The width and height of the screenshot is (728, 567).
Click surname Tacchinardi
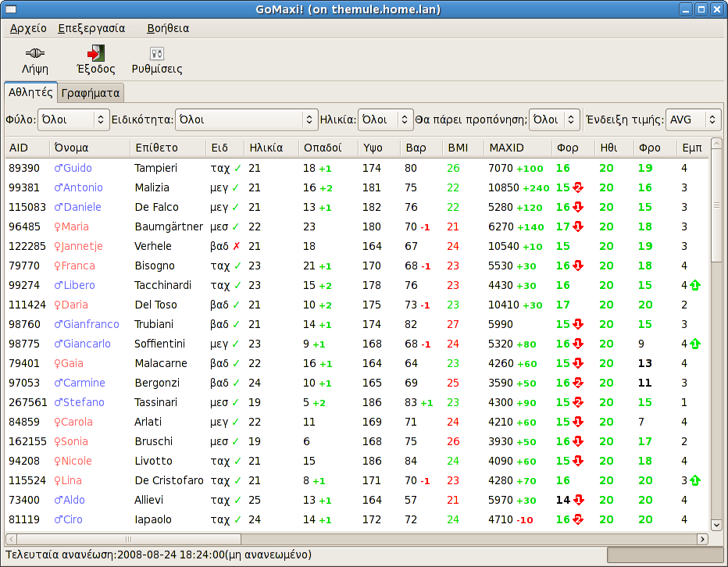click(163, 285)
